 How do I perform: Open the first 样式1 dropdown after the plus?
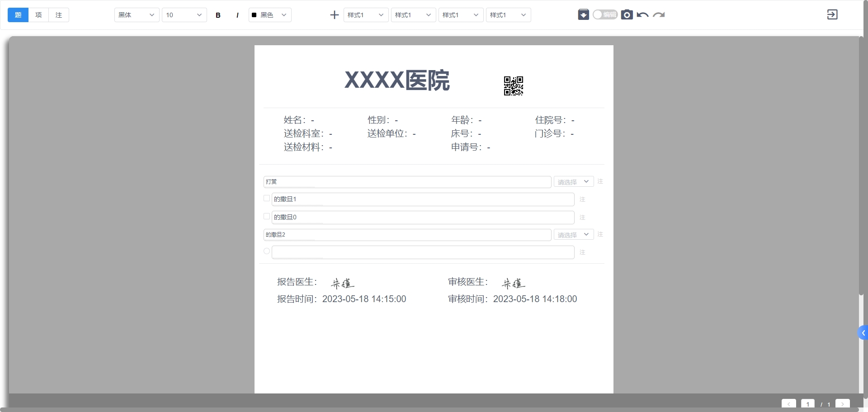point(366,15)
